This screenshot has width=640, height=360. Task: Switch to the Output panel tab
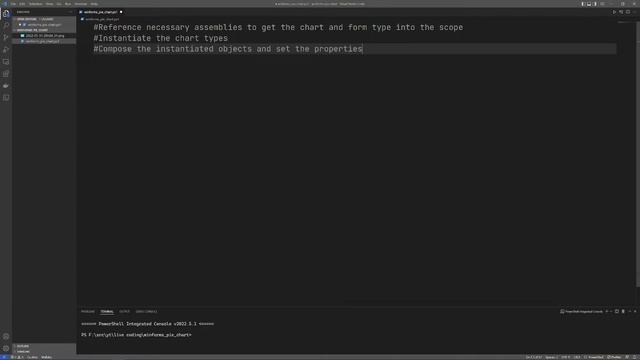point(124,311)
